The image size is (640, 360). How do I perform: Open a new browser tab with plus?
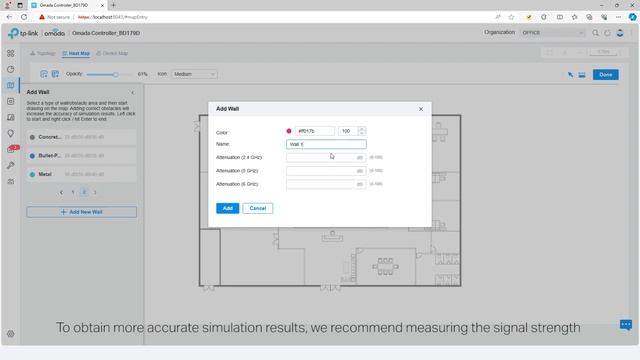tap(113, 5)
